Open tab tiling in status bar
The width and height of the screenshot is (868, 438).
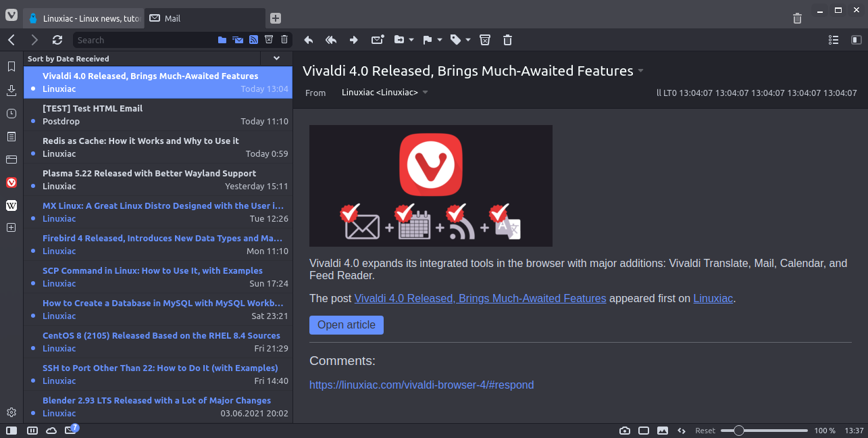pyautogui.click(x=32, y=430)
